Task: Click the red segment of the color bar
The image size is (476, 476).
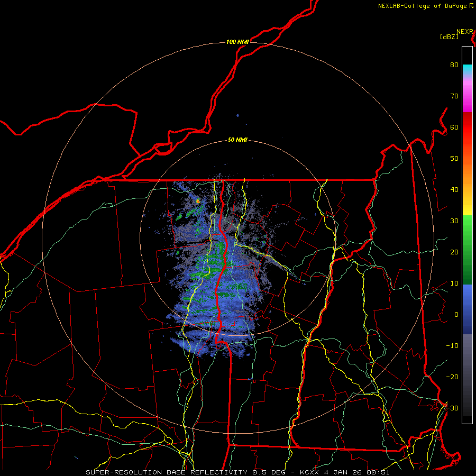Action: [467, 124]
